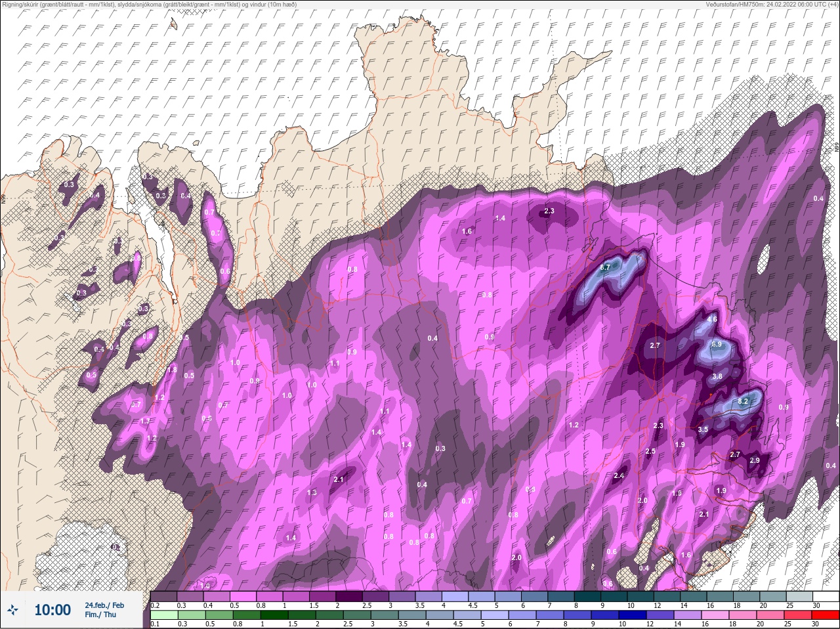Click the 1.8 value near the west coast
The width and height of the screenshot is (840, 629).
click(x=172, y=370)
